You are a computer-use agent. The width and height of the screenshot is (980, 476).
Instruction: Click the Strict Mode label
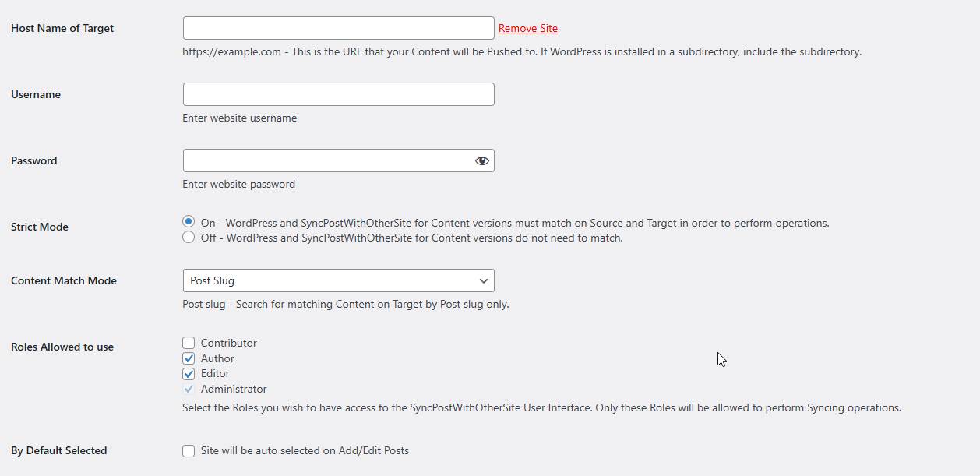pyautogui.click(x=40, y=227)
